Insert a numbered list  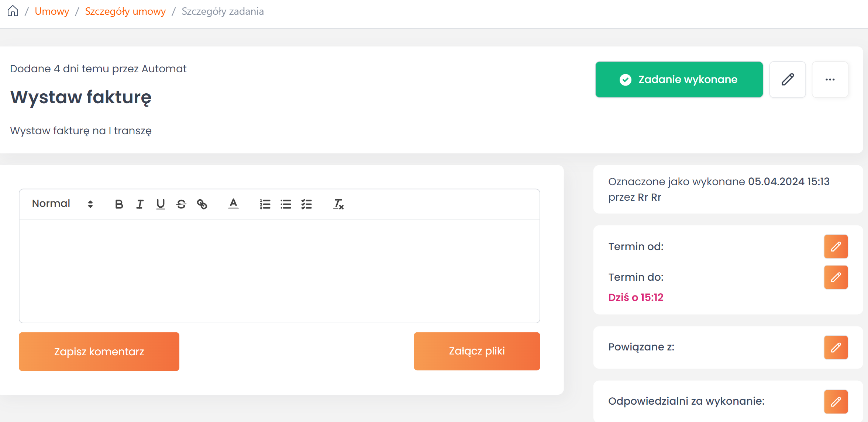[x=265, y=204]
